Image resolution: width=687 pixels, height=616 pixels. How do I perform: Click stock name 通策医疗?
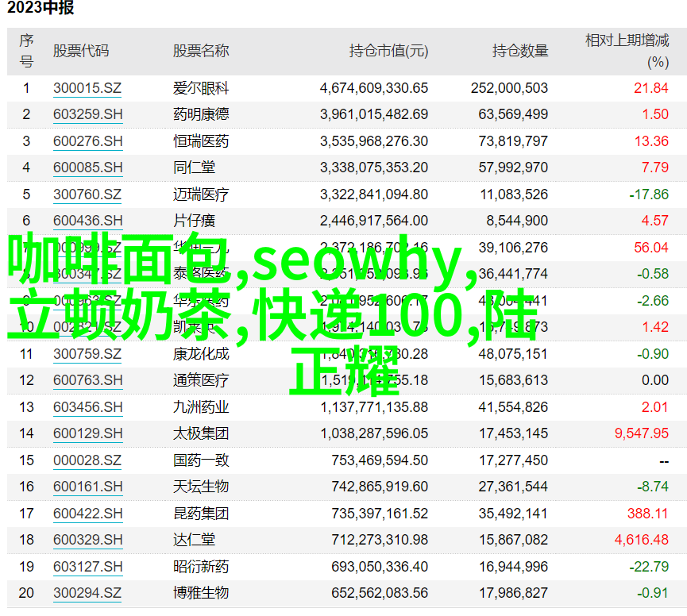[201, 380]
